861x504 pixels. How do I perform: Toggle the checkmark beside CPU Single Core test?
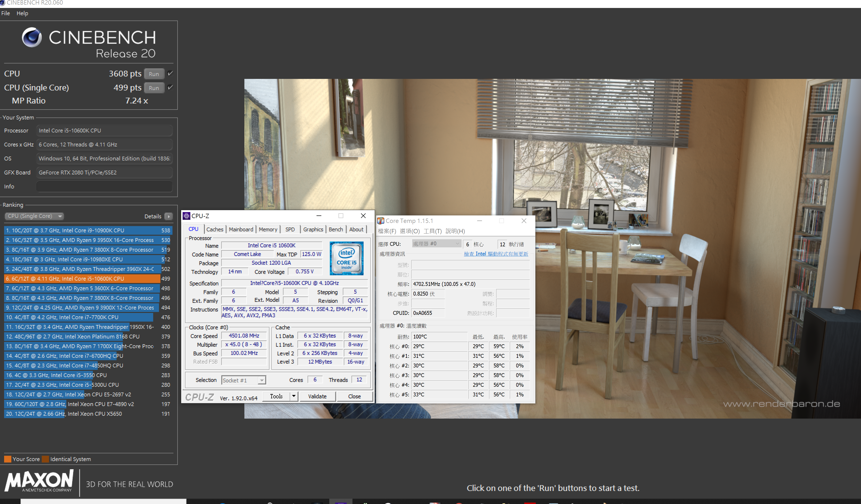[x=170, y=88]
